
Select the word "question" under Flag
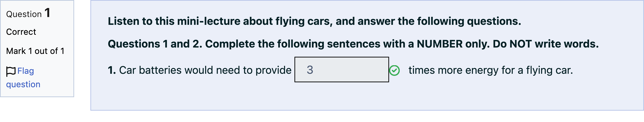tap(23, 84)
